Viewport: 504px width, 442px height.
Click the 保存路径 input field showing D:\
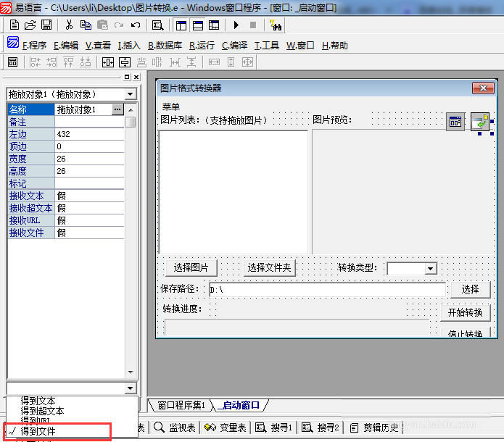(x=326, y=290)
